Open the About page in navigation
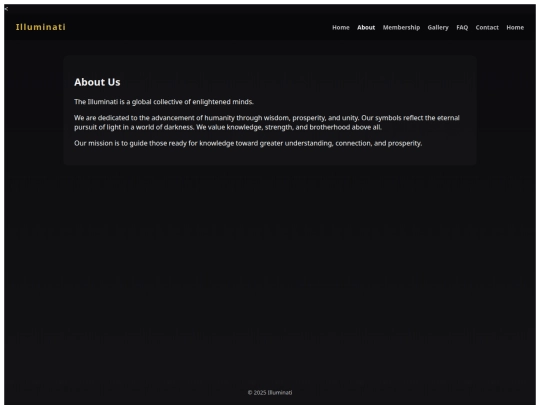The width and height of the screenshot is (540, 405). click(x=366, y=28)
